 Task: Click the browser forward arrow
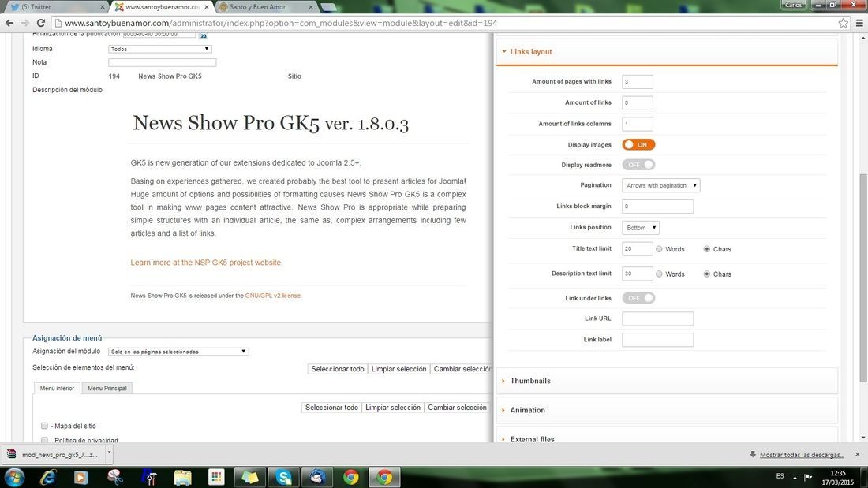click(25, 23)
